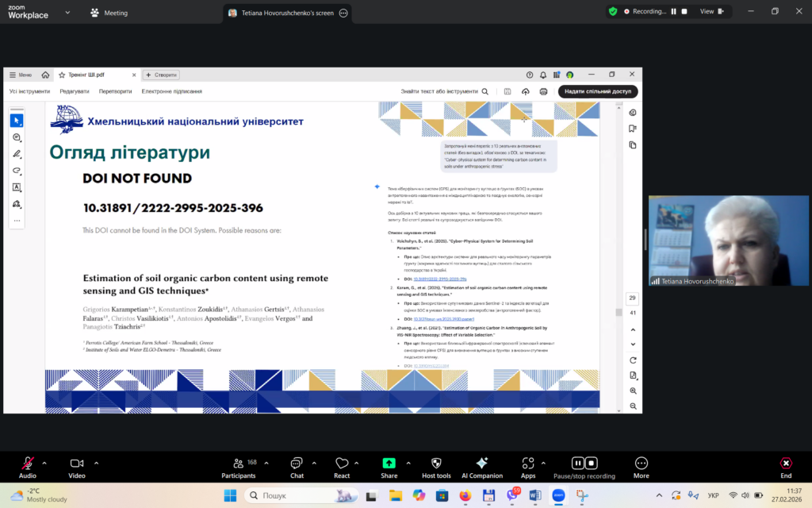Click the React heart icon
This screenshot has width=812, height=508.
click(342, 464)
